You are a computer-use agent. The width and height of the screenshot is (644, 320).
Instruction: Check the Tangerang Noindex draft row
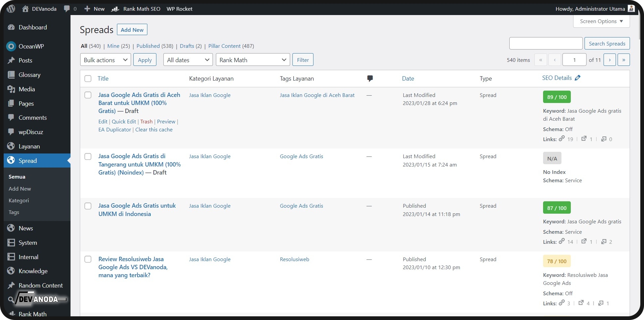[x=88, y=156]
